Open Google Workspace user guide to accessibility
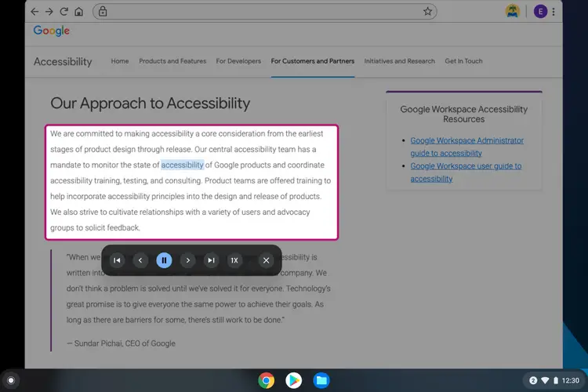588x392 pixels. pos(466,172)
